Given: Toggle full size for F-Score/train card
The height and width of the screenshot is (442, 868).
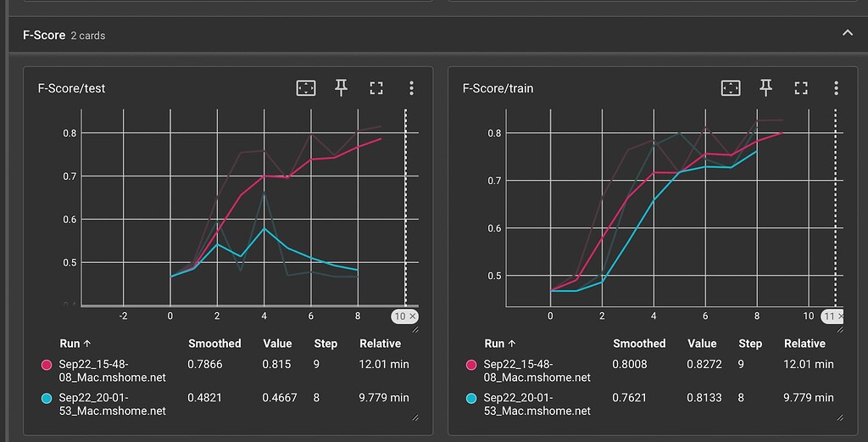Looking at the screenshot, I should coord(801,88).
